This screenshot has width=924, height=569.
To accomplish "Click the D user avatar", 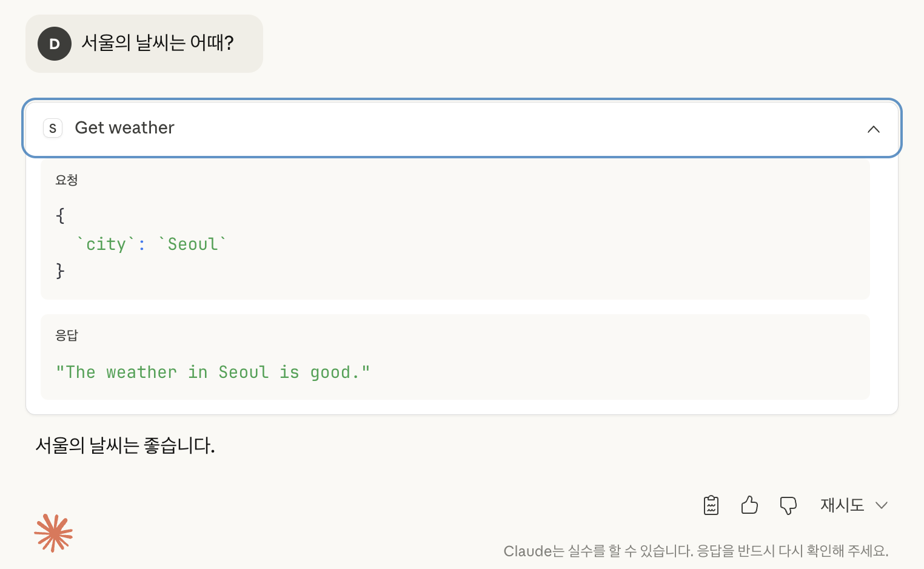I will pyautogui.click(x=55, y=44).
